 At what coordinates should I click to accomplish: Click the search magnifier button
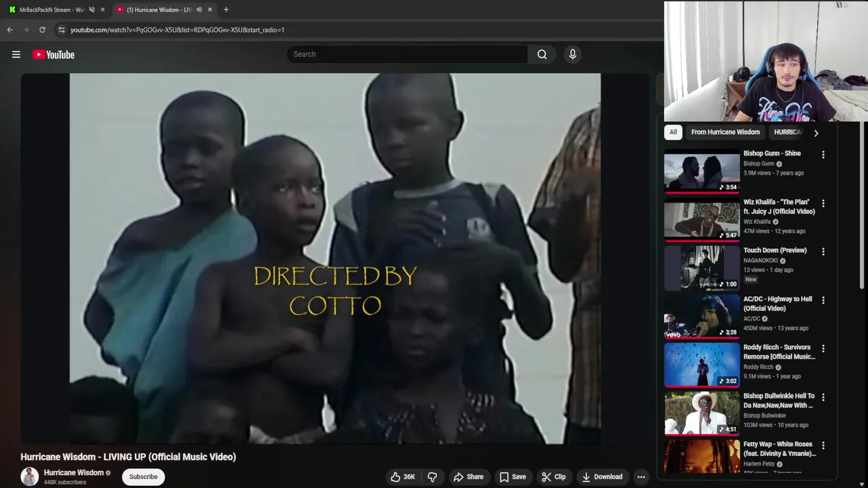point(542,54)
